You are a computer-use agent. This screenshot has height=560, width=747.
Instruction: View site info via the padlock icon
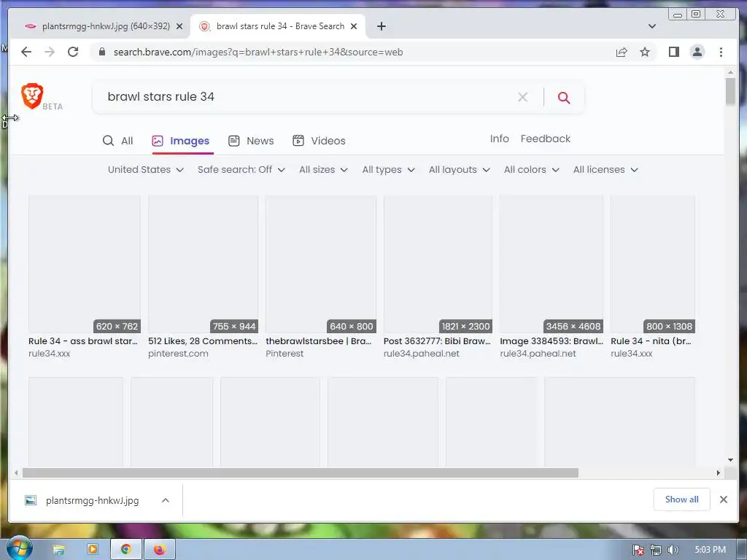101,52
